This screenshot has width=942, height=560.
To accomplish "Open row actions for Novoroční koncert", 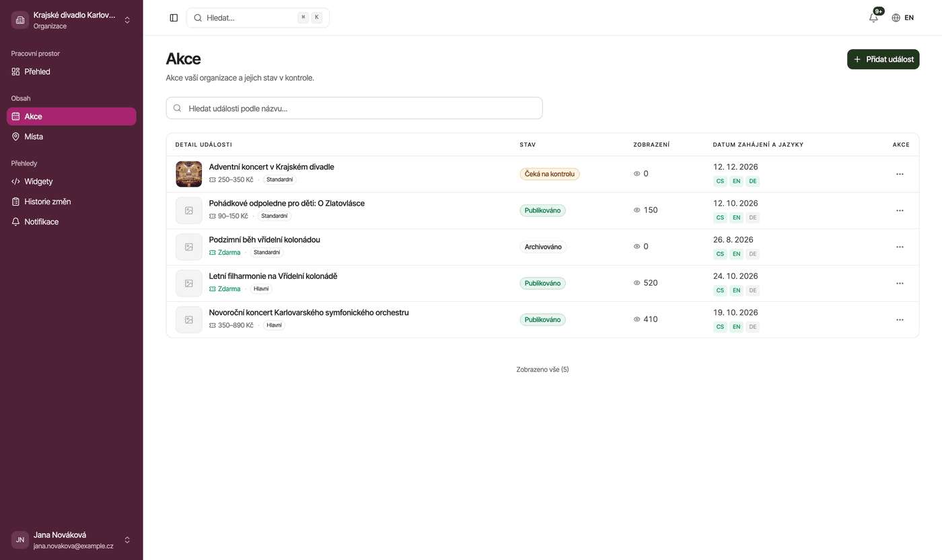I will pos(900,319).
